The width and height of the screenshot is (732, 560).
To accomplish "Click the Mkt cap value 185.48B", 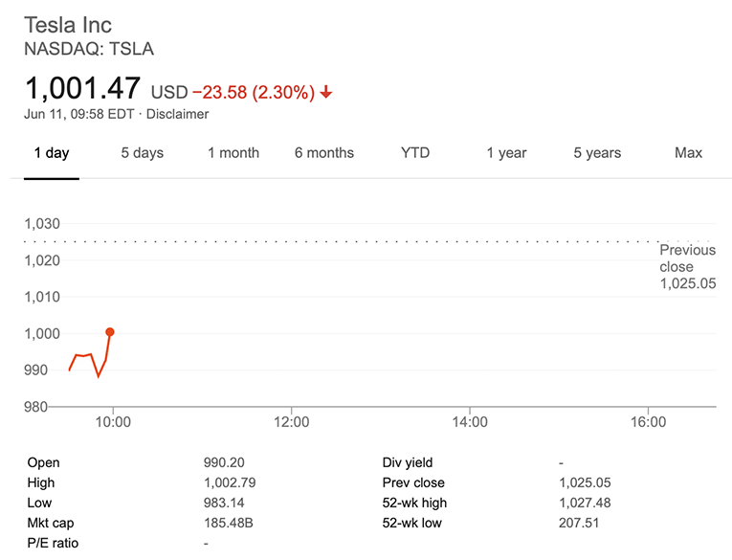I will click(229, 523).
